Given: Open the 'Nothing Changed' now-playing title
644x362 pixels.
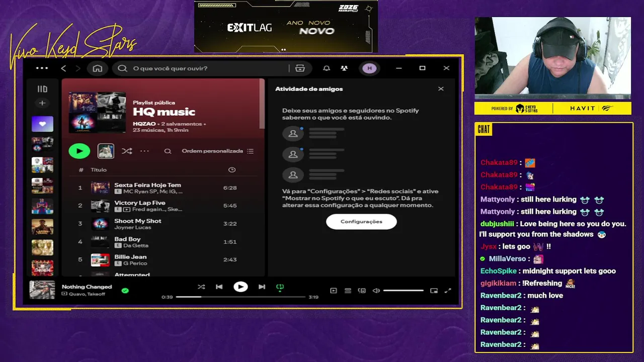Looking at the screenshot, I should coord(87,287).
